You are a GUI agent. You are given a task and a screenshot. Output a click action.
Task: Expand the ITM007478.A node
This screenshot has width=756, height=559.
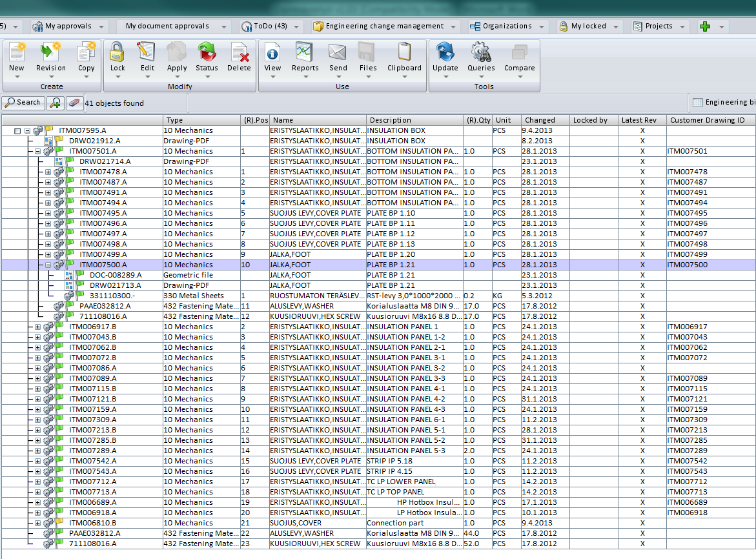(x=48, y=172)
